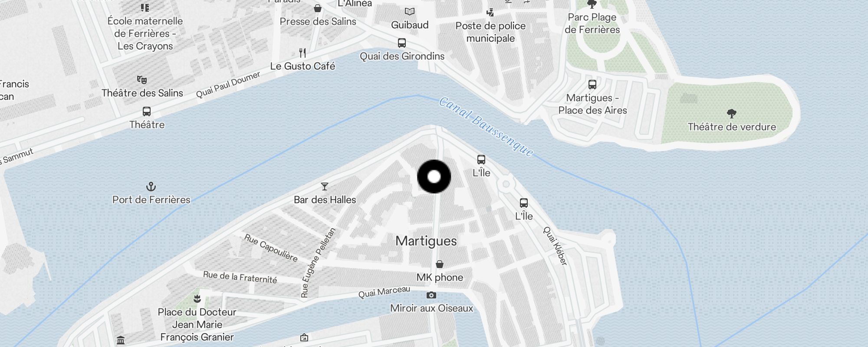868x347 pixels.
Task: Click the museum icon near bottom-left corner
Action: coord(121,340)
